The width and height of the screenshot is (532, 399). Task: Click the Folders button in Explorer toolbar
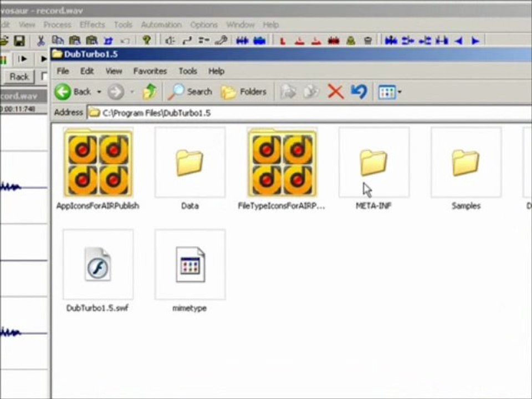point(244,91)
